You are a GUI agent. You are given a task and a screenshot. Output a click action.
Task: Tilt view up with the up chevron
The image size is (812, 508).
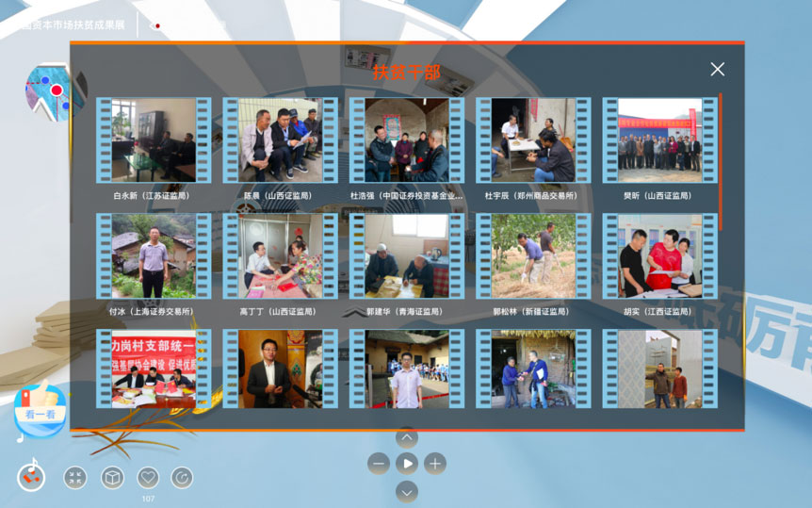[x=406, y=437]
